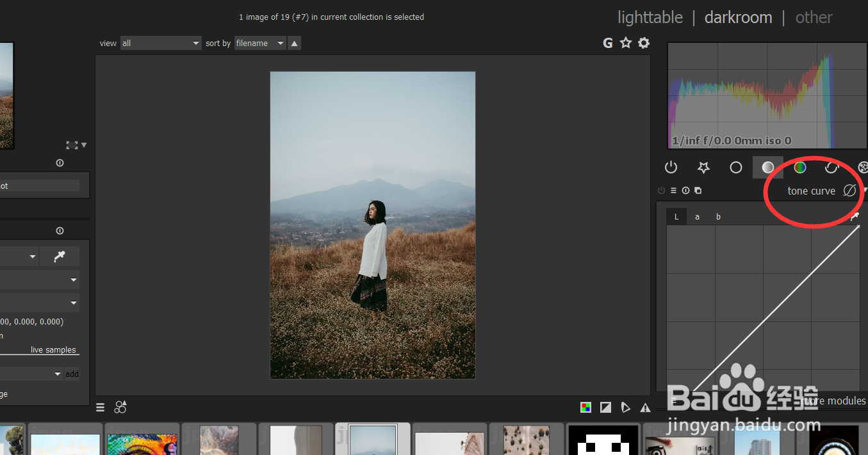Toggle the sort order arrow button
868x455 pixels.
(x=294, y=43)
